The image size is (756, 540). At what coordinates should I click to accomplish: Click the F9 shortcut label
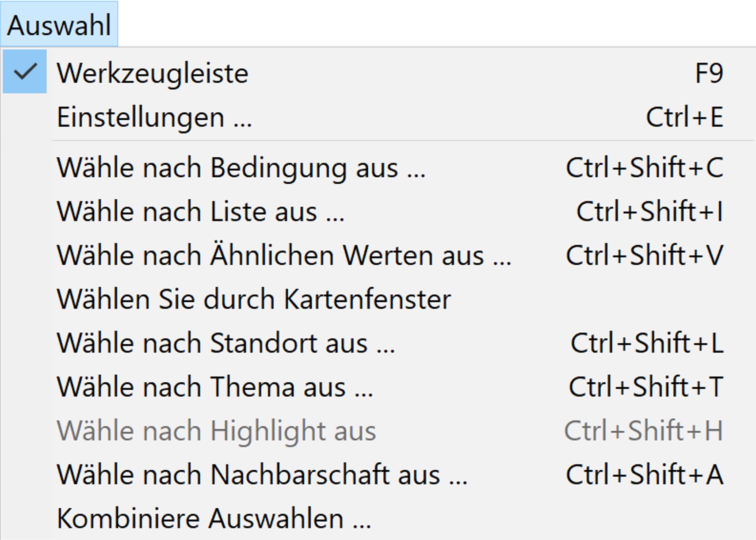coord(709,73)
